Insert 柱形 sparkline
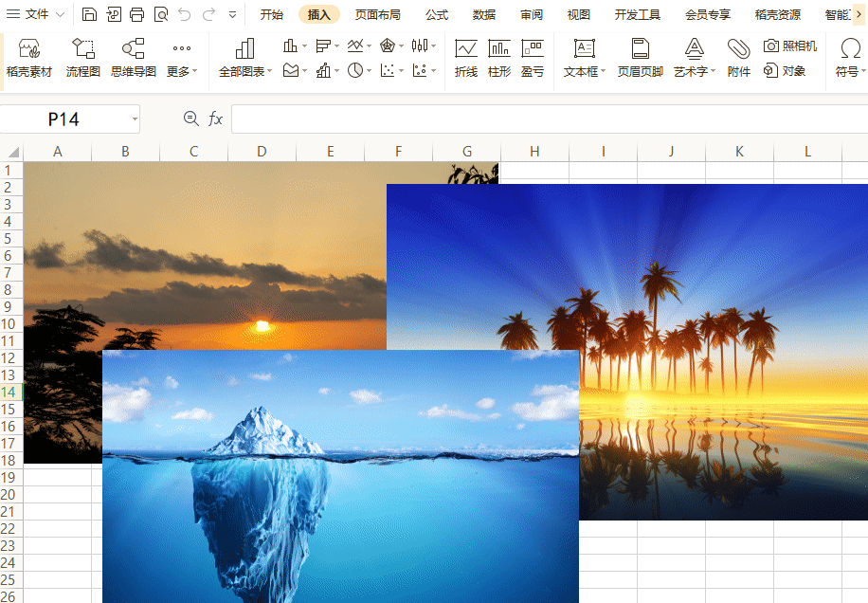The image size is (868, 603). 499,58
